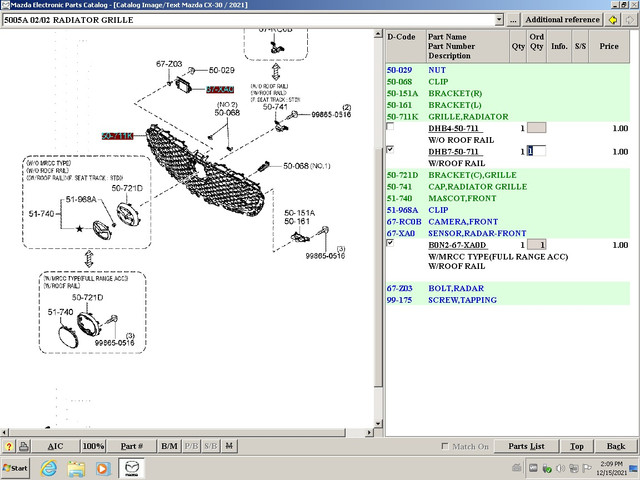
Task: Select the 99-175 SCREW,TAPPING row
Action: 507,300
